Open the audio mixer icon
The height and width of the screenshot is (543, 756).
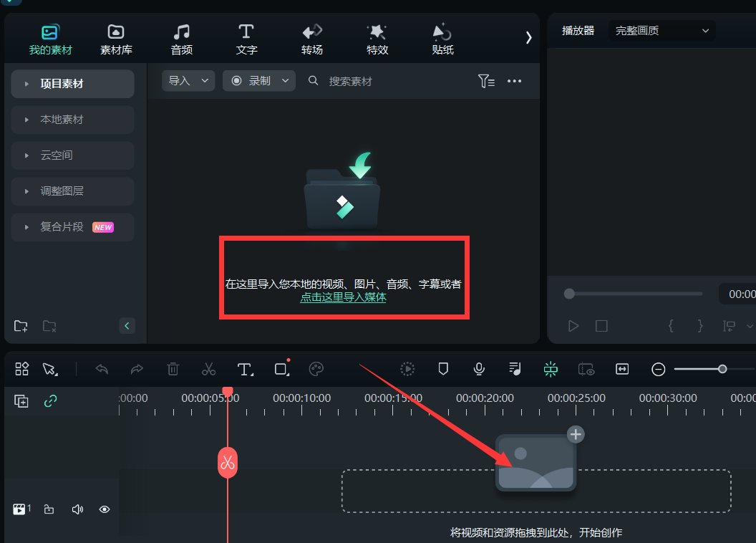[514, 369]
